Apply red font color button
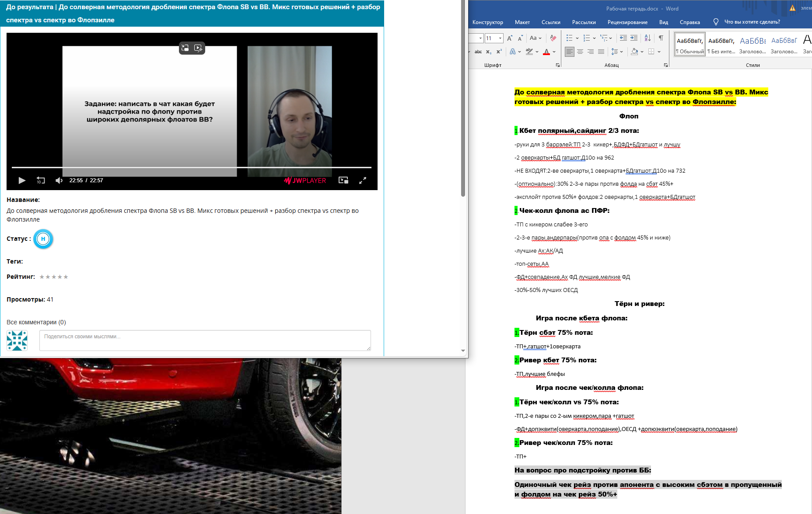812x514 pixels. (x=546, y=52)
